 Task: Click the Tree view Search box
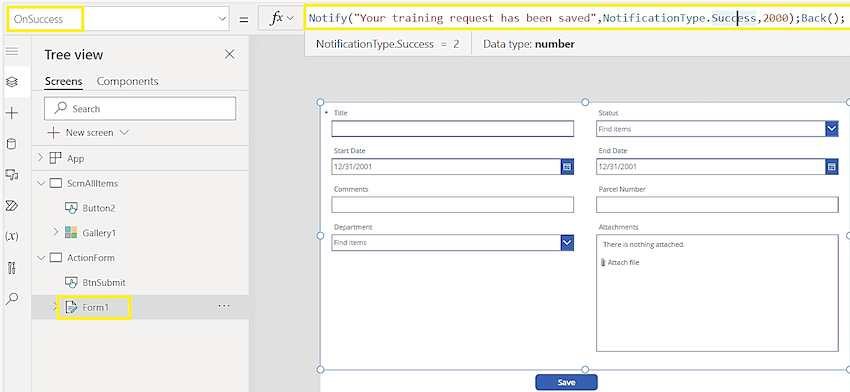click(140, 108)
